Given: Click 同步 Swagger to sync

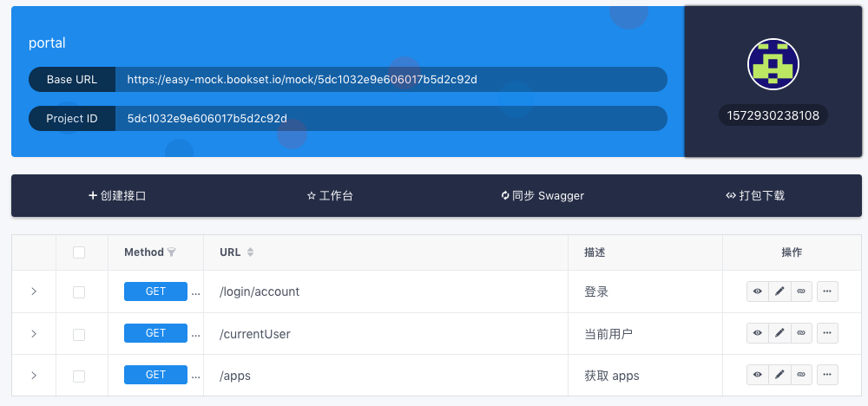Looking at the screenshot, I should point(542,196).
